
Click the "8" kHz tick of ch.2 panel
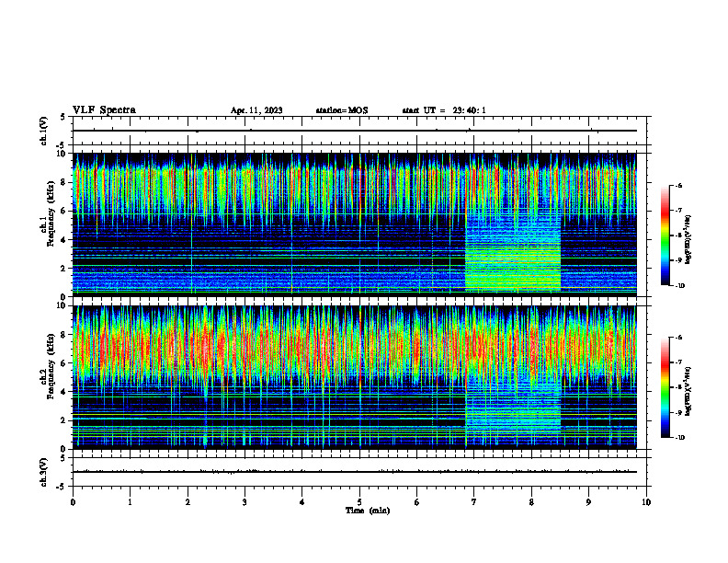[64, 335]
